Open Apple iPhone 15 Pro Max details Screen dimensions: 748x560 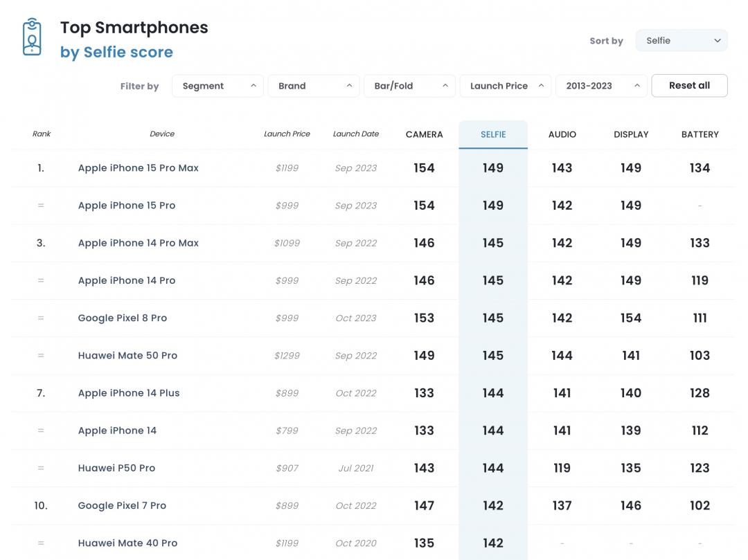pyautogui.click(x=139, y=168)
